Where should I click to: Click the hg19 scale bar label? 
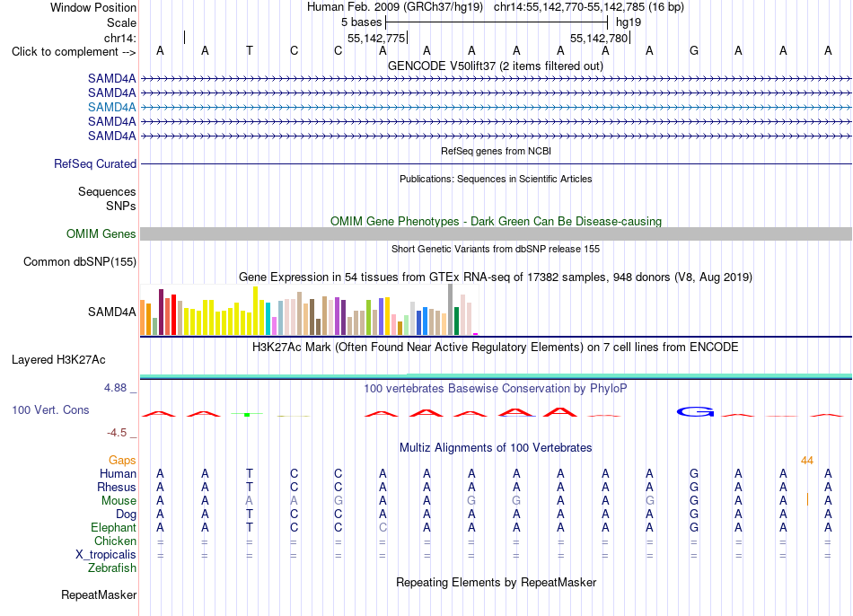coord(629,22)
